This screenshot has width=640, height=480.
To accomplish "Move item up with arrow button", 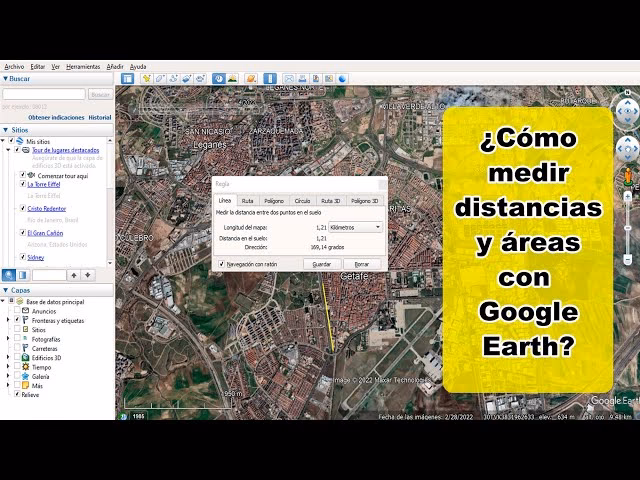I will [74, 275].
